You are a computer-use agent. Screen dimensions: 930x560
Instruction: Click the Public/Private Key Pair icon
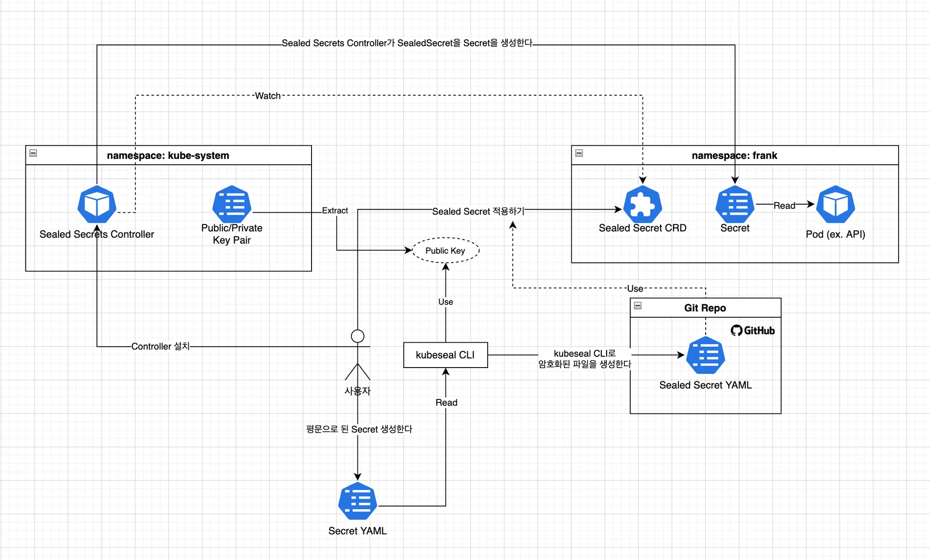click(x=231, y=205)
